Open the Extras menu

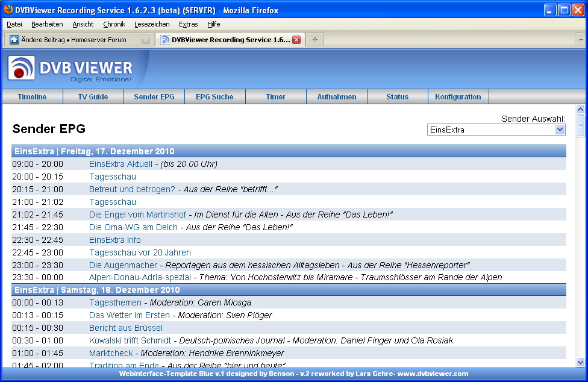click(x=188, y=24)
